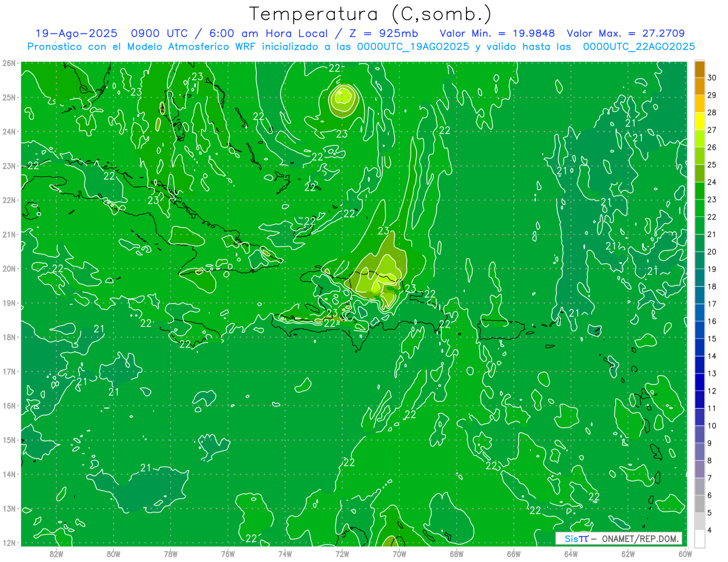This screenshot has height=562, width=728.
Task: Click the color bar segment between 22 and 23
Action: pyautogui.click(x=699, y=208)
